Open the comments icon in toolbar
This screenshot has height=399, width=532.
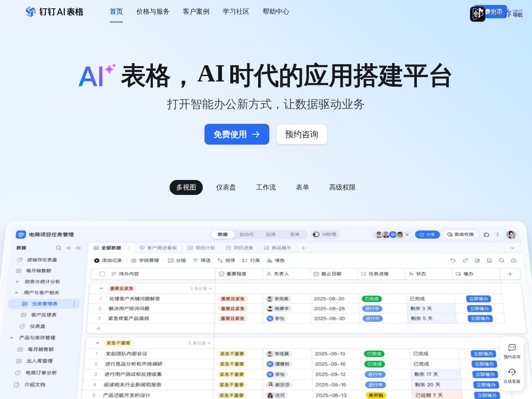(514, 261)
